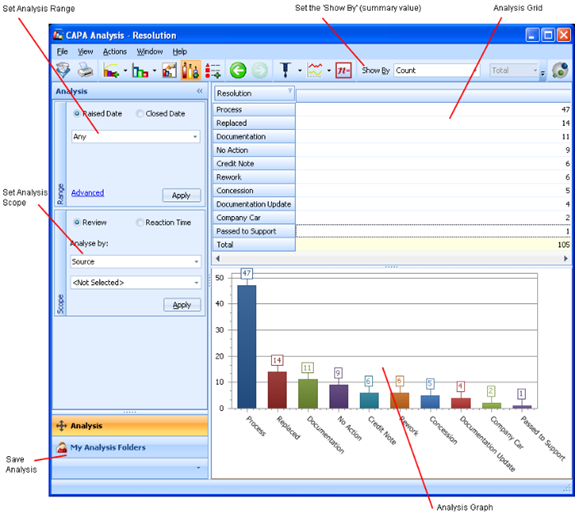Open the Window menu
The image size is (575, 517).
[x=150, y=52]
